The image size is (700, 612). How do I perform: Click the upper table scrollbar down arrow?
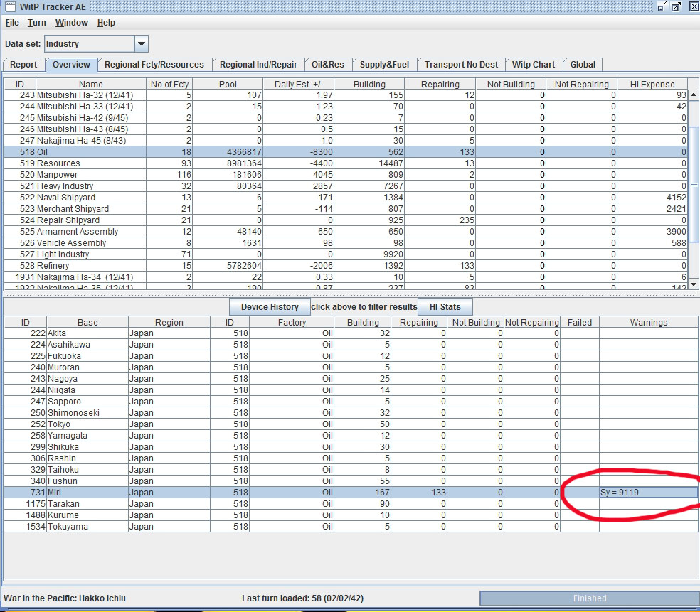(694, 284)
